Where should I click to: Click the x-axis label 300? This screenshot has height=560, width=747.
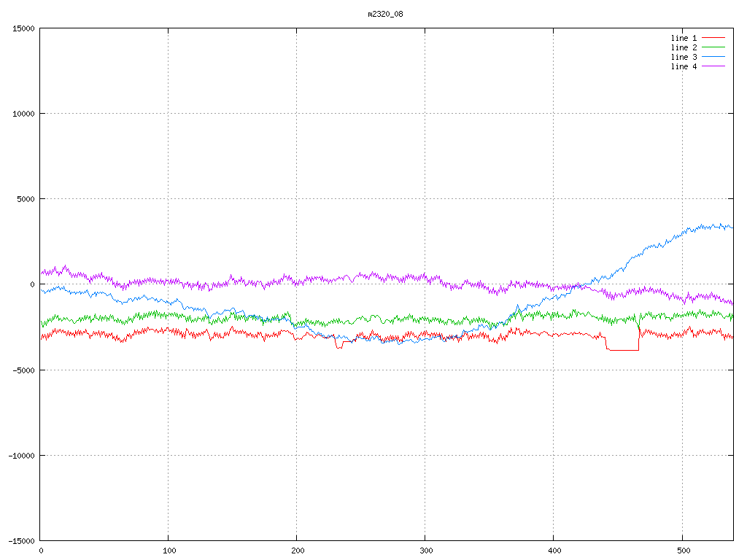pos(426,551)
